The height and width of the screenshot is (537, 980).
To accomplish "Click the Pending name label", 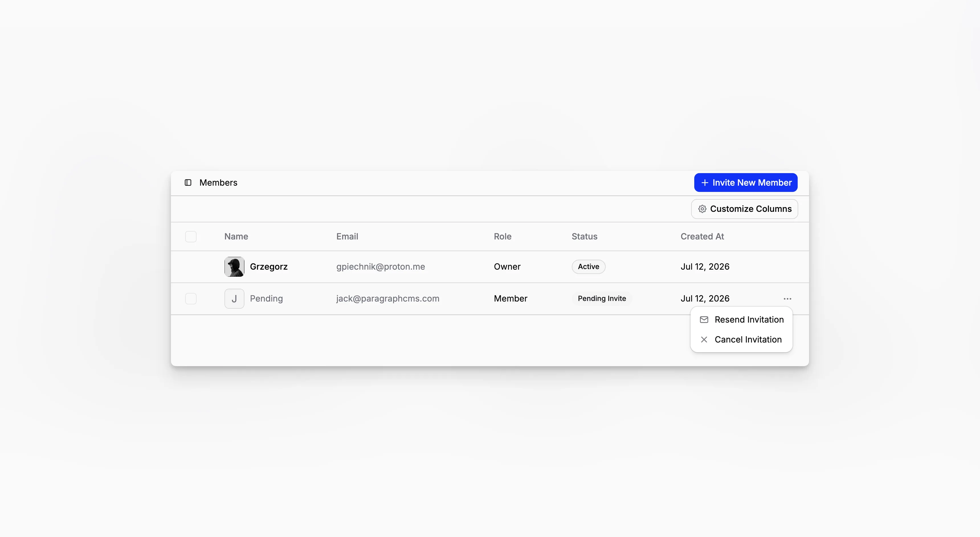I will point(266,299).
